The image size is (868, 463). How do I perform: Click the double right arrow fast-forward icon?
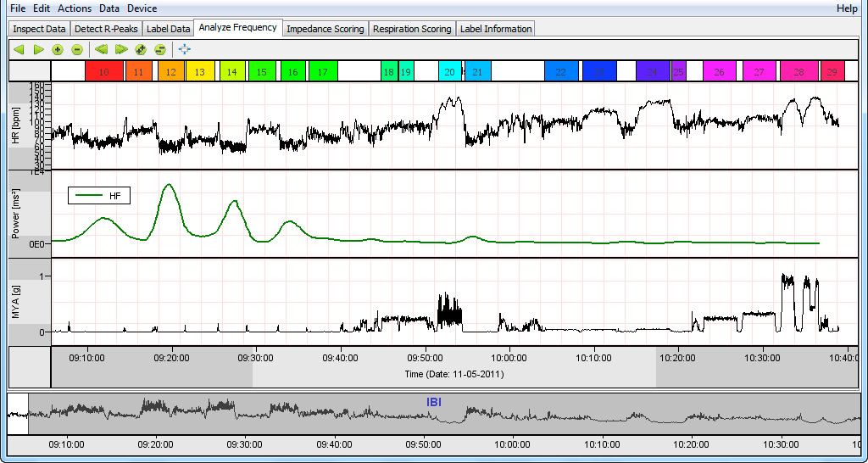click(x=121, y=50)
